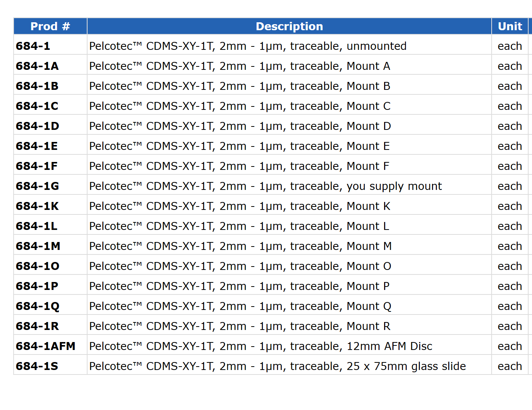Select product number 684-1O
532x410 pixels.
pyautogui.click(x=37, y=266)
